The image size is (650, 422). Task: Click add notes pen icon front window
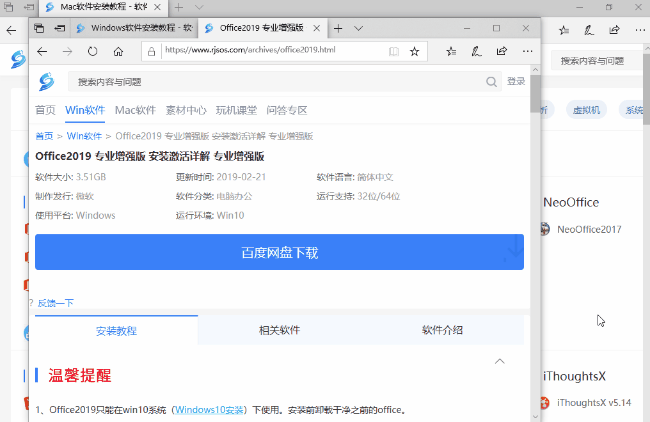click(476, 51)
